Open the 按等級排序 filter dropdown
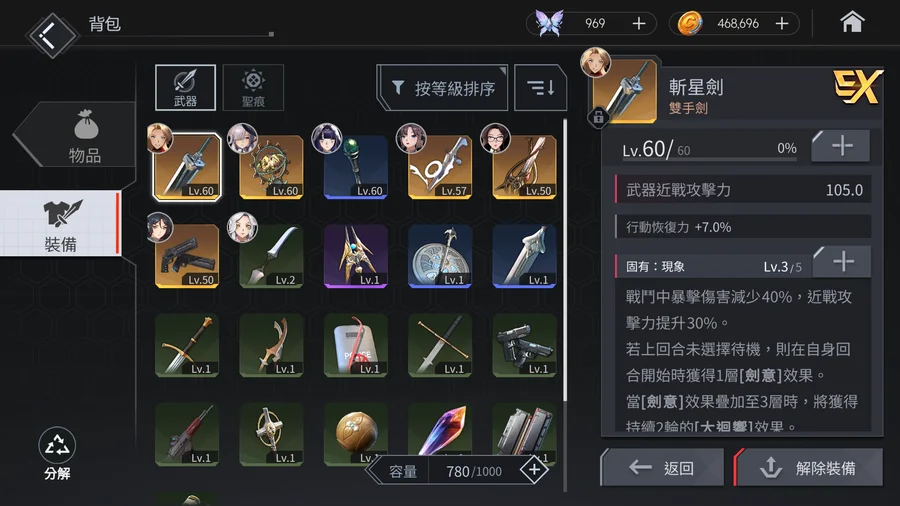 (443, 88)
